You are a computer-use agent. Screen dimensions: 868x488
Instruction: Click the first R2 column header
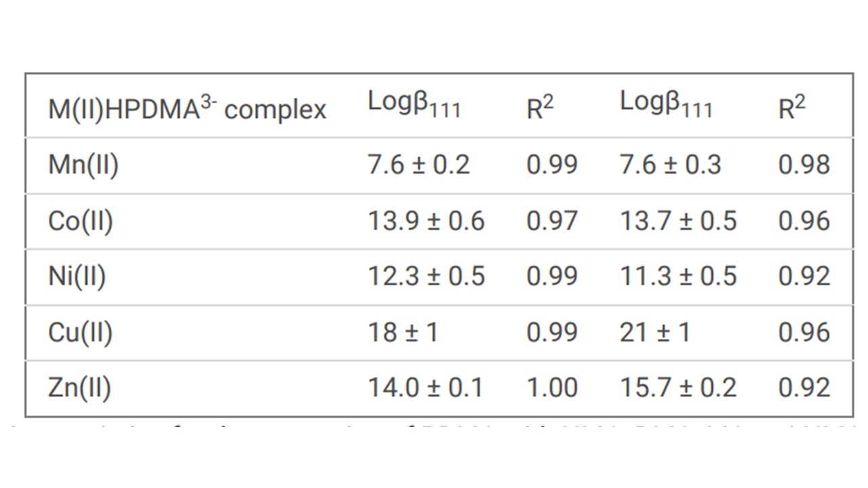(540, 107)
